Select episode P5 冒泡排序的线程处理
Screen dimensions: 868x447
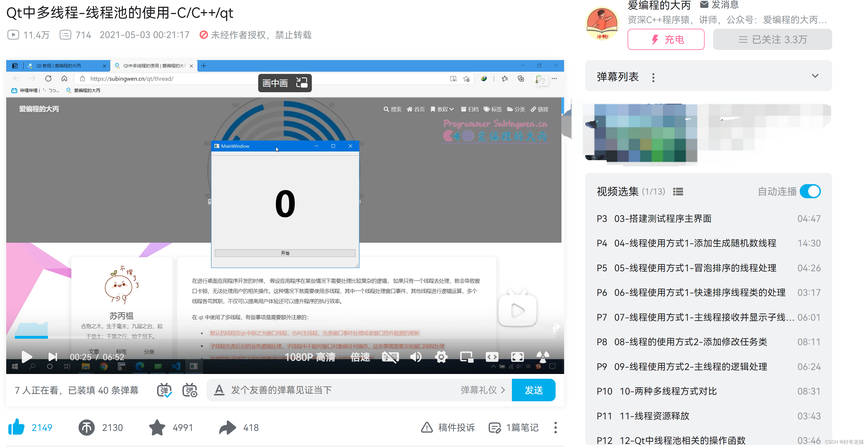pyautogui.click(x=708, y=268)
